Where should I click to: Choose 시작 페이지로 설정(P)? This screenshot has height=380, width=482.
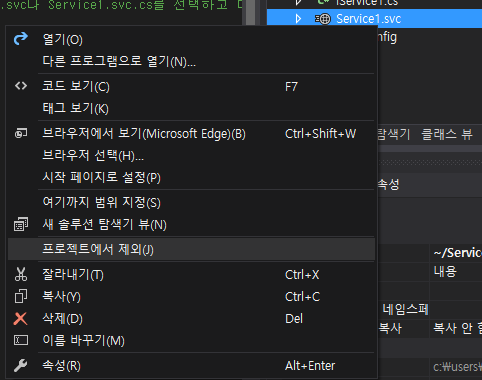tap(191, 177)
